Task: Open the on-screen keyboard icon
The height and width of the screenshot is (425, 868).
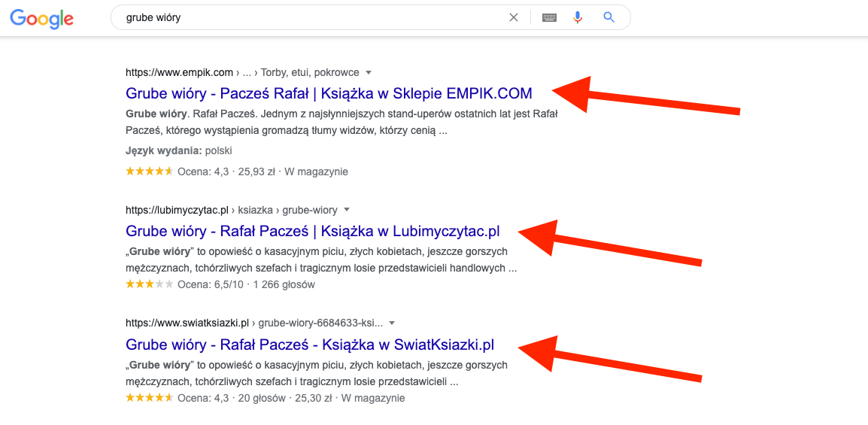Action: click(549, 17)
